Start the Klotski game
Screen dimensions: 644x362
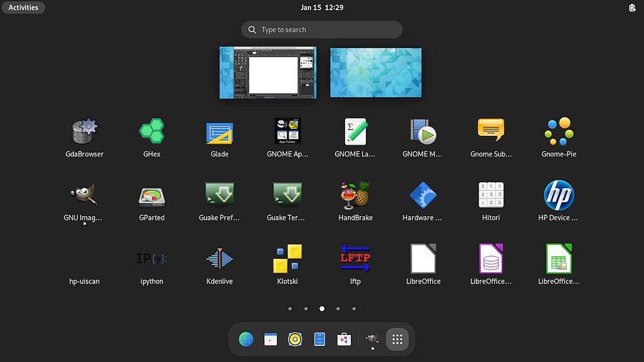click(287, 265)
